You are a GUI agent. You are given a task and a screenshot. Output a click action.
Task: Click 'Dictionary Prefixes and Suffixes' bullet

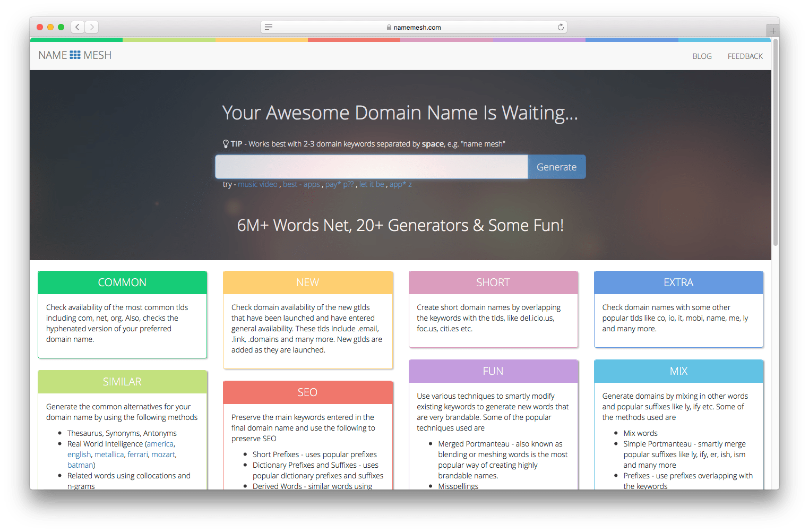(x=318, y=470)
